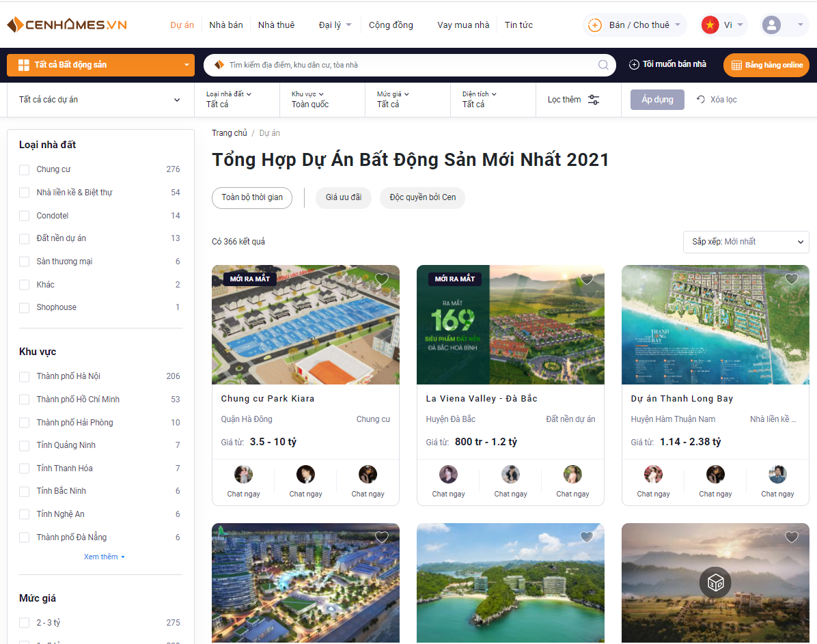Enable the Thành phố Hà Nội region filter
The image size is (817, 644).
coord(24,376)
